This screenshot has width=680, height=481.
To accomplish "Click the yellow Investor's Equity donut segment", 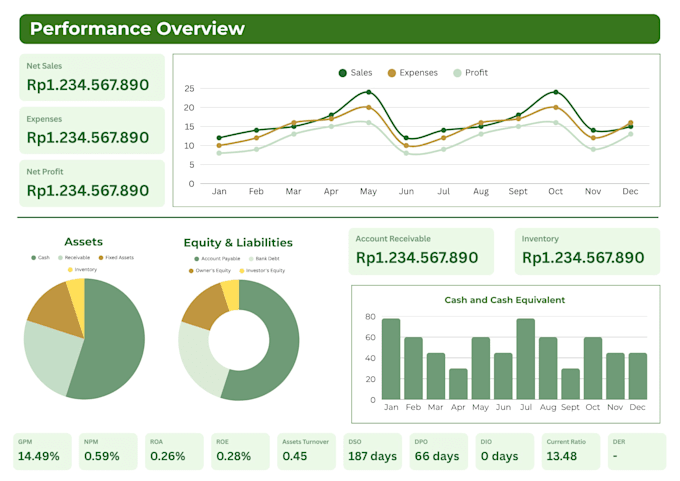I will 231,294.
